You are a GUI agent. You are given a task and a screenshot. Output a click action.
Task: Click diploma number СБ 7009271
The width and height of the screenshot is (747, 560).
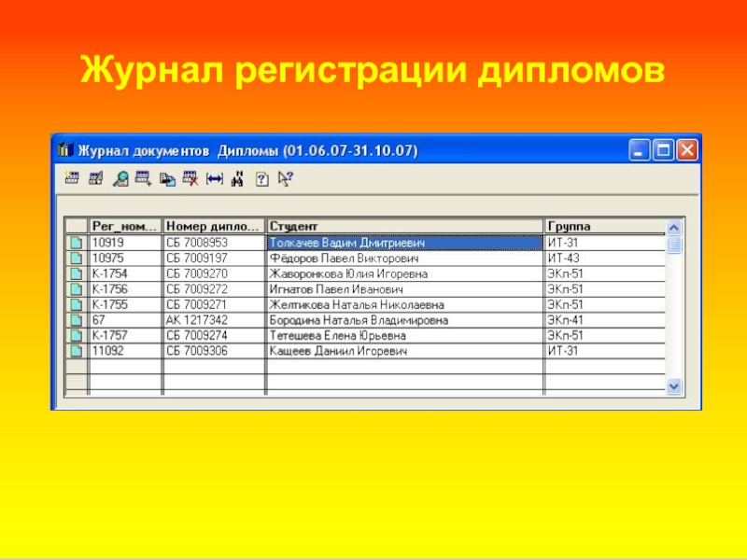214,305
